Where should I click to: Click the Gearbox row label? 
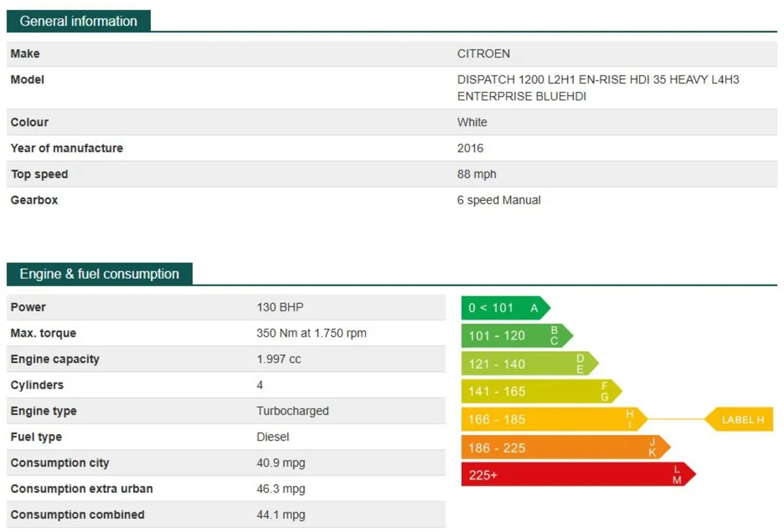coord(34,200)
